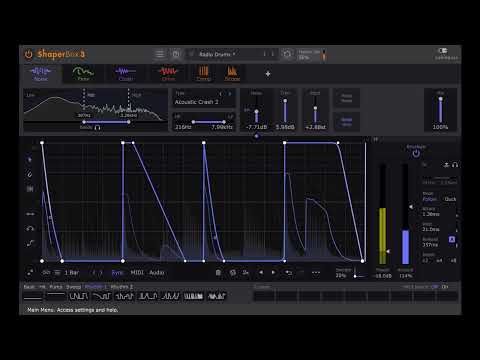
Task: Open the main menu hamburger icon
Action: [160, 54]
